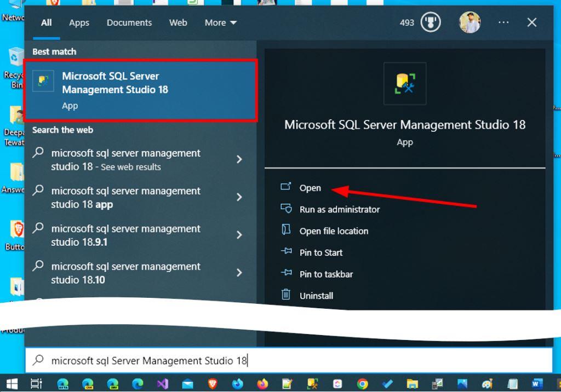Open your account profile picture

click(470, 22)
